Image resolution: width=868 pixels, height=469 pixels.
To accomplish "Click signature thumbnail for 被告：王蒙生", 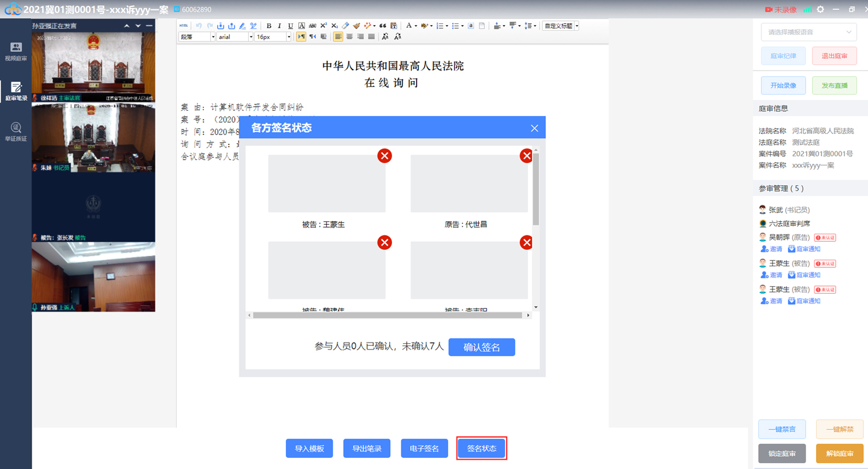I will pyautogui.click(x=326, y=184).
